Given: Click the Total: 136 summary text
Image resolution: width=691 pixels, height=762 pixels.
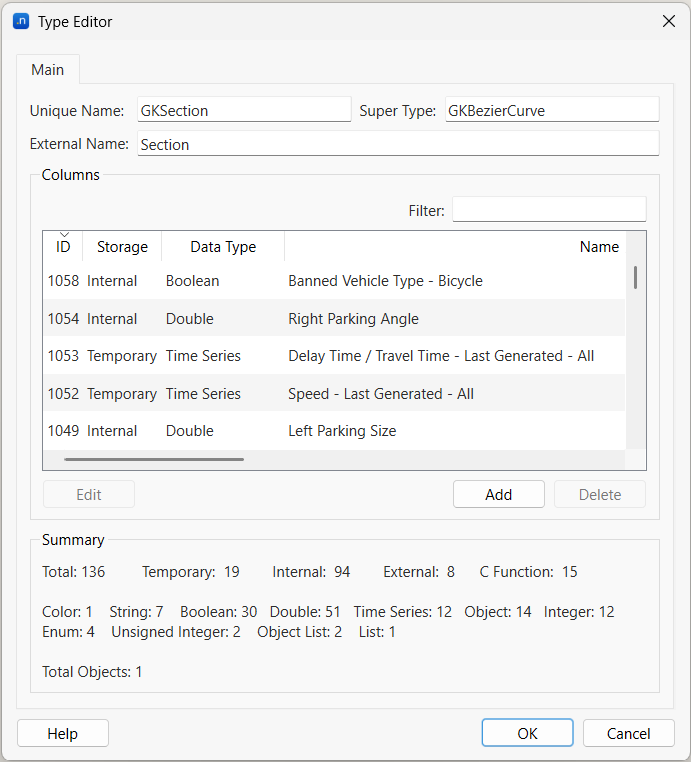Looking at the screenshot, I should coord(73,572).
